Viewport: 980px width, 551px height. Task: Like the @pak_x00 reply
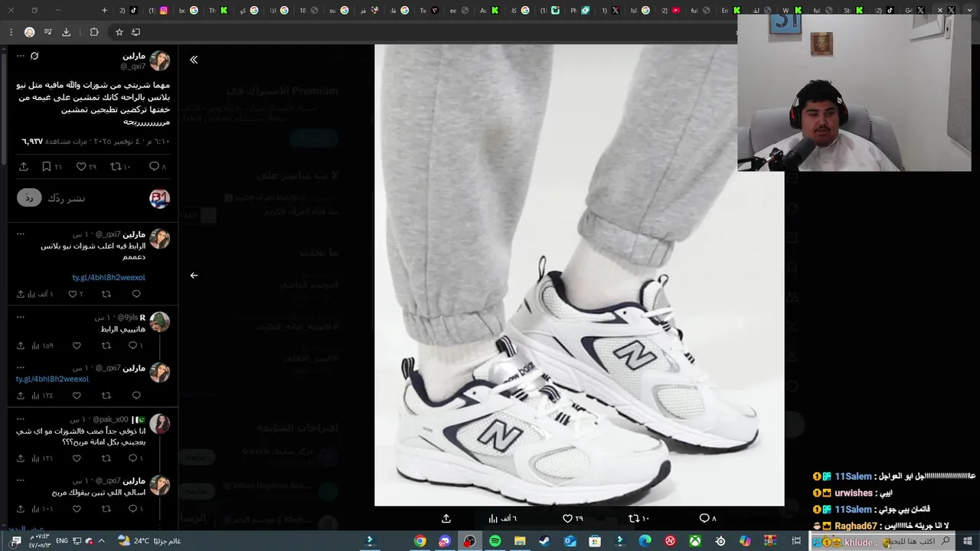[77, 458]
